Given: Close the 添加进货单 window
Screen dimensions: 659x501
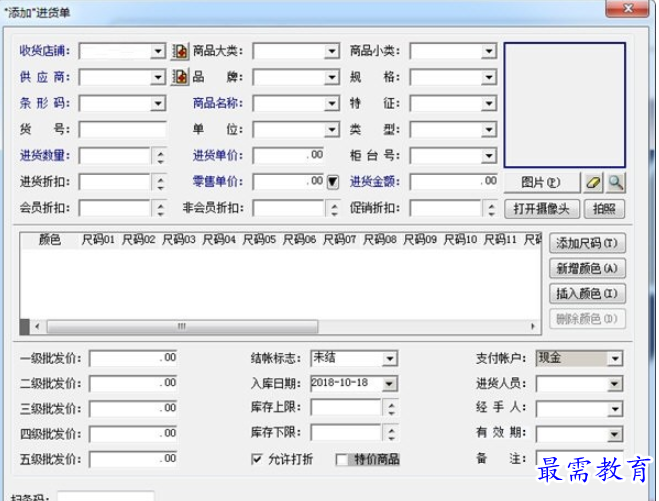Looking at the screenshot, I should point(627,8).
